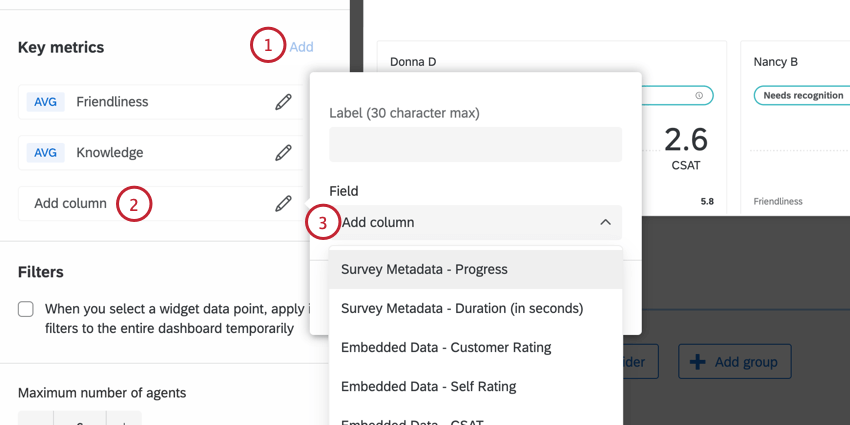Click the AVG badge next to Friendliness
Screen dimensions: 850x425
tap(46, 102)
